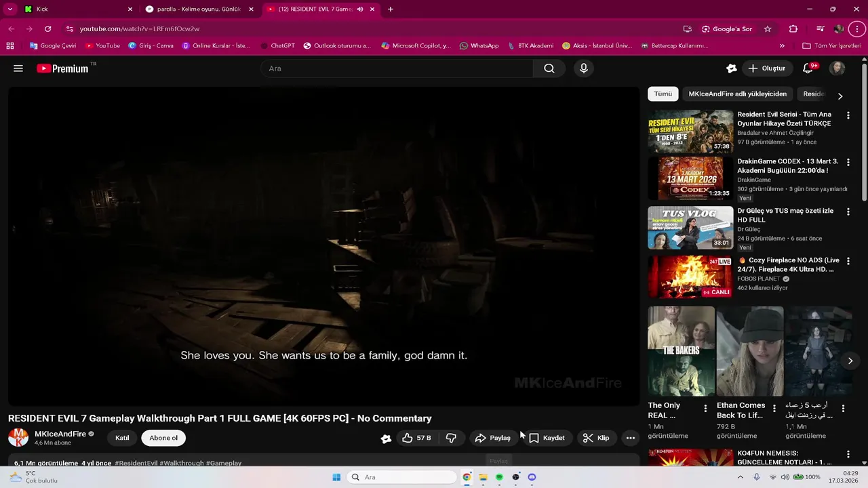Select the Tümü filter chip
This screenshot has width=868, height=488.
tap(663, 94)
